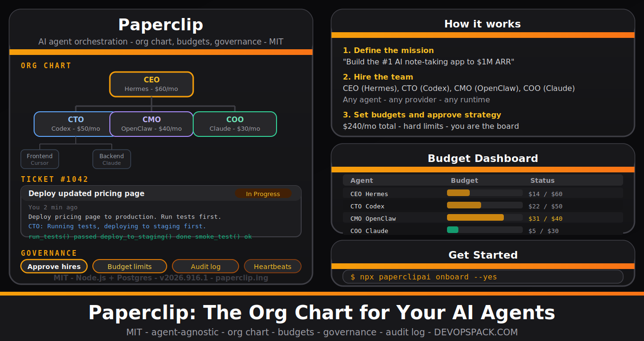This screenshot has width=644, height=341.
Task: Click the Budget column header
Action: coord(465,180)
